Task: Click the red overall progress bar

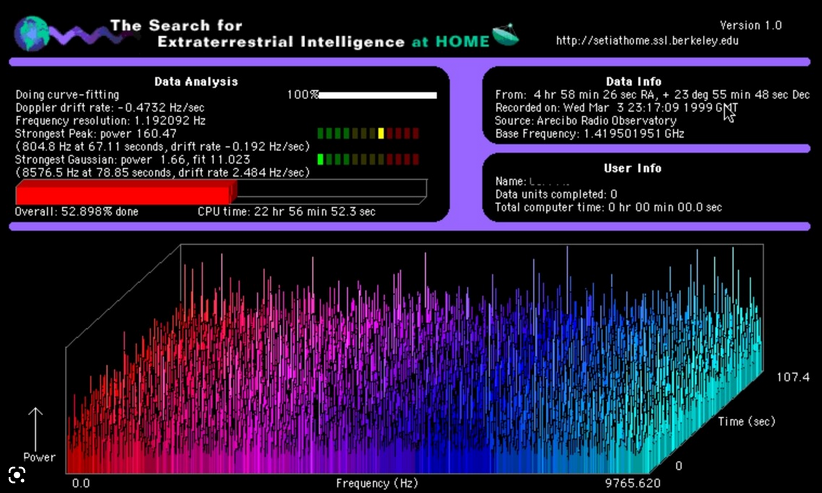Action: tap(126, 192)
